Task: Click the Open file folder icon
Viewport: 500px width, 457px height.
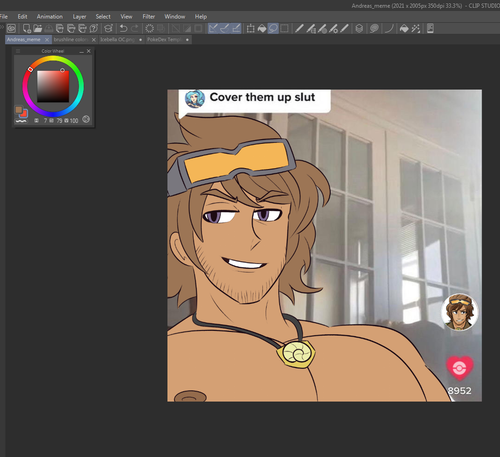Action: point(38,29)
